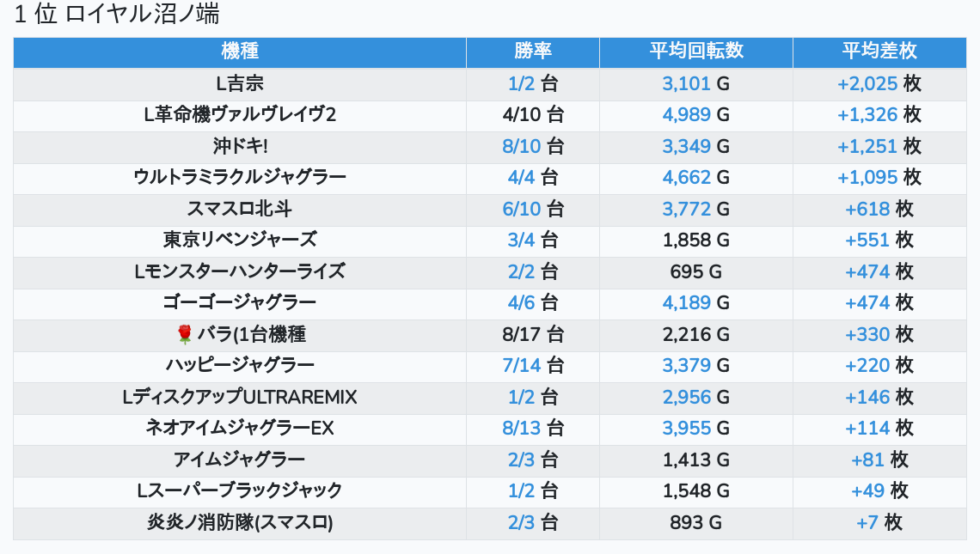Click the 東京リベンジャーズ machine name
Image resolution: width=980 pixels, height=554 pixels.
click(x=240, y=240)
